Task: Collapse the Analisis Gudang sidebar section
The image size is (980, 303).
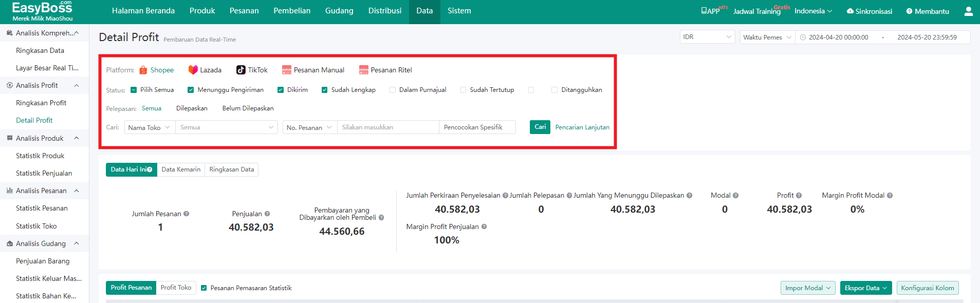Action: tap(77, 243)
